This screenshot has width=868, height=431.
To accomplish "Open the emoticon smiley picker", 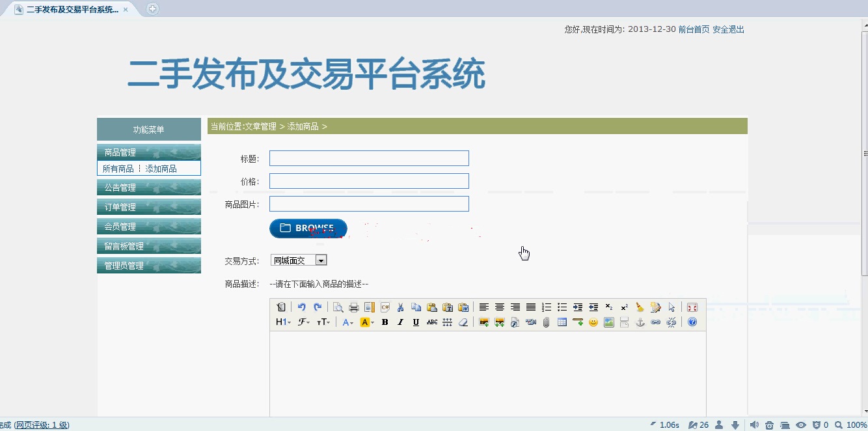I will click(x=593, y=322).
